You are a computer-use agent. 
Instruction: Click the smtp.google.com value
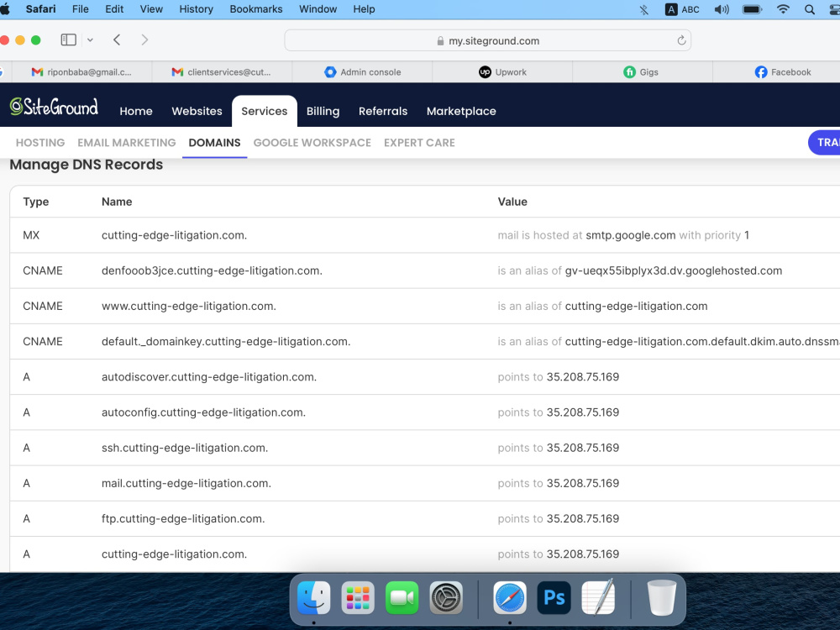click(631, 235)
